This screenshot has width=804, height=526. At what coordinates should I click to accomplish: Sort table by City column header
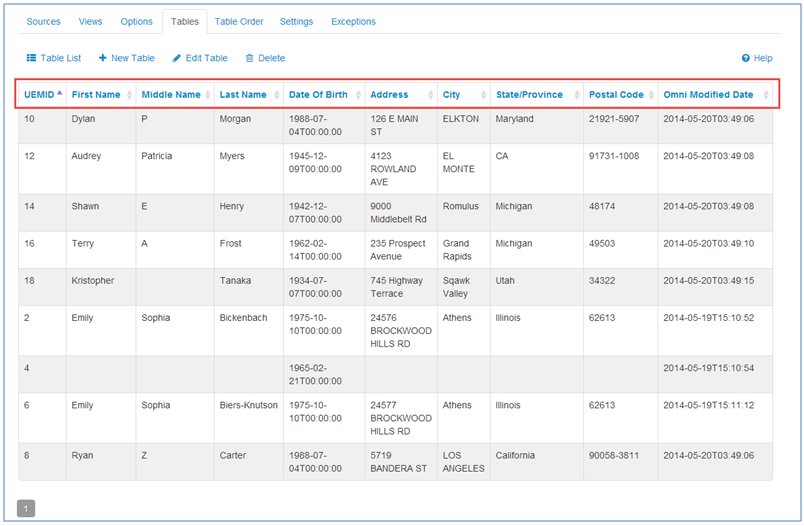(452, 95)
